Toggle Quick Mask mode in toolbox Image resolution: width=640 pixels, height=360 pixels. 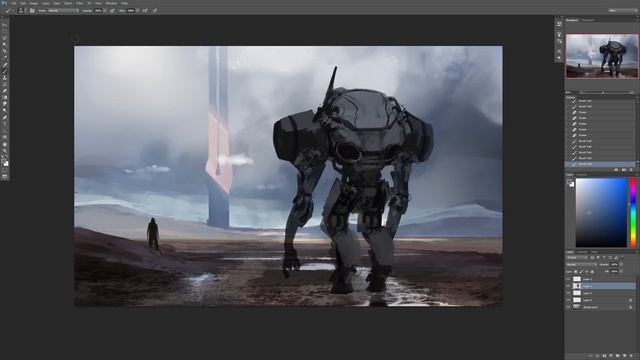coord(5,170)
